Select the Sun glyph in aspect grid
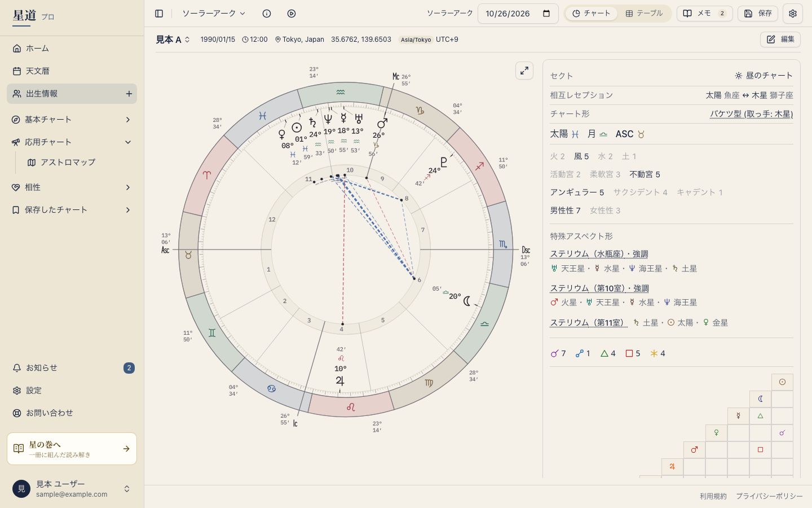The image size is (812, 508). coord(782,382)
